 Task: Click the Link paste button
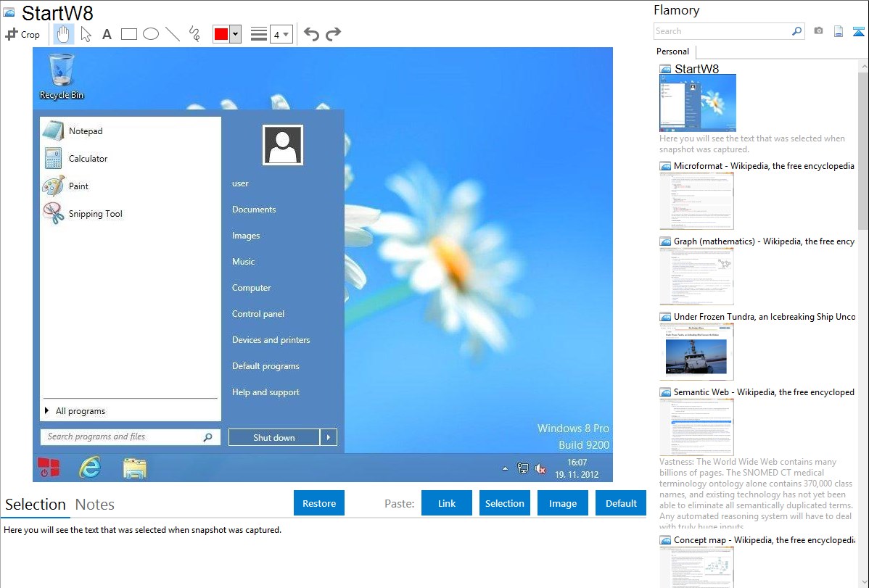[x=447, y=503]
